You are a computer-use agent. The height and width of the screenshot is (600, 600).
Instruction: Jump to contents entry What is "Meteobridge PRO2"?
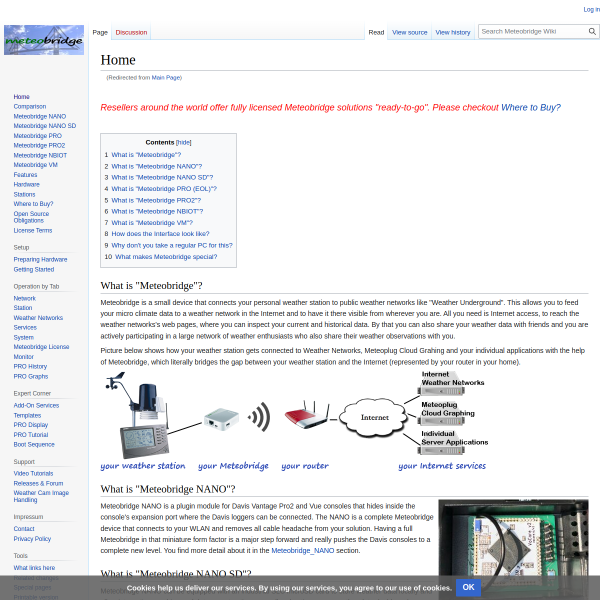tap(156, 201)
